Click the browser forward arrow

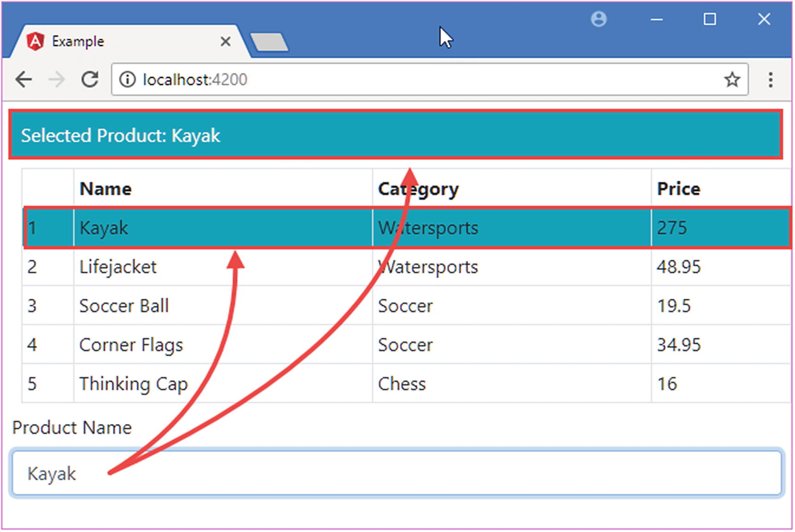pyautogui.click(x=57, y=80)
